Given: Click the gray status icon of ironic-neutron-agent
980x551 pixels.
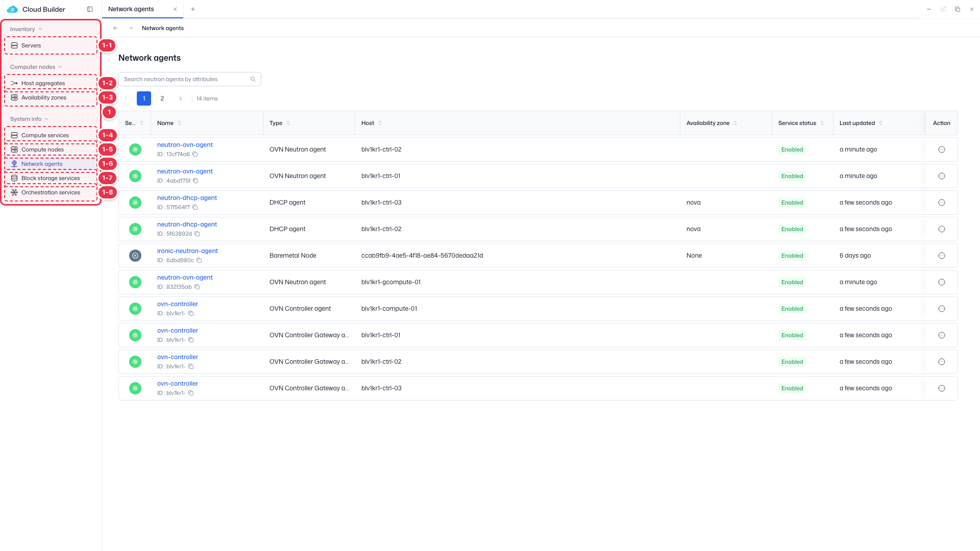Looking at the screenshot, I should 135,256.
